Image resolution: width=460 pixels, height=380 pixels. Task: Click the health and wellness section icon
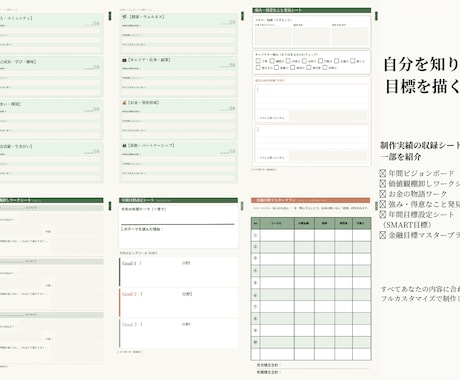point(124,17)
